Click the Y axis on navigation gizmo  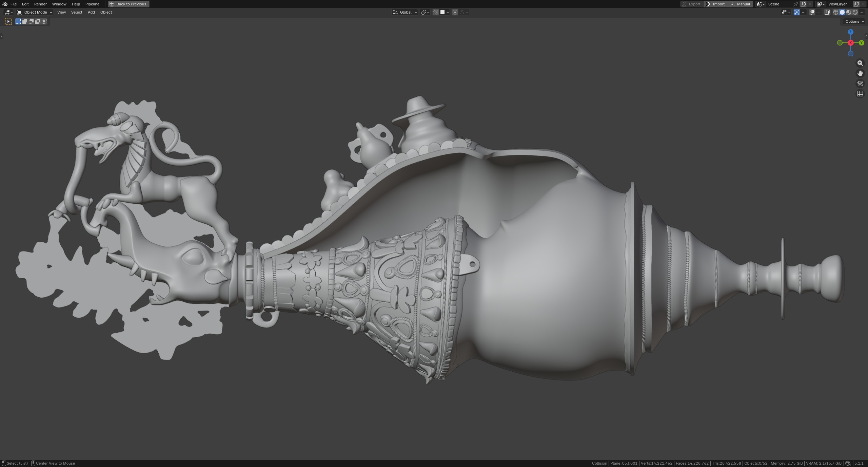pos(862,43)
